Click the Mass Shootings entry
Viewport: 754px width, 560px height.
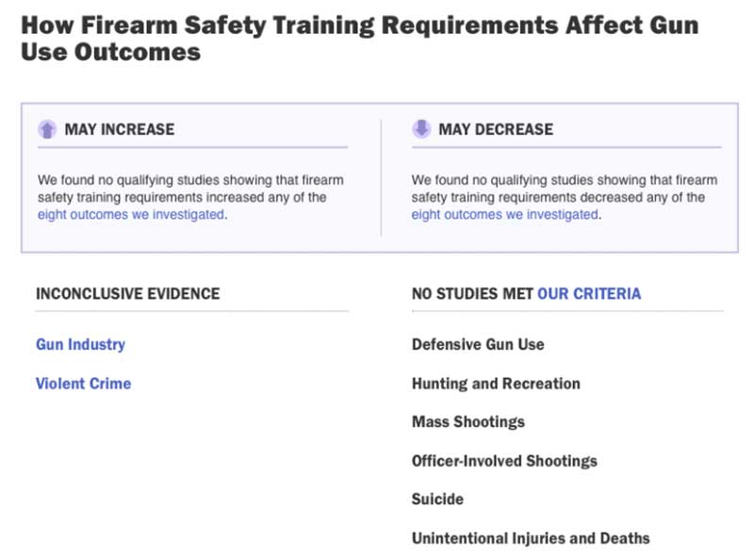467,422
